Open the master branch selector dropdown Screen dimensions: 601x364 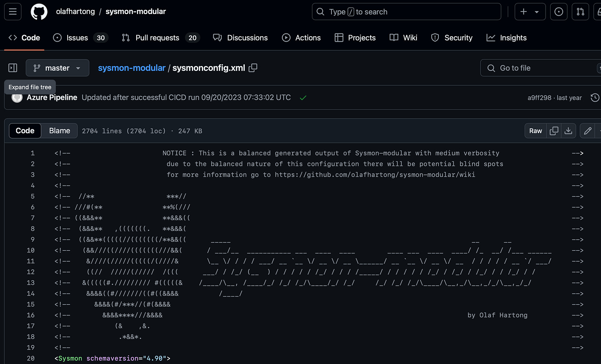(x=57, y=68)
